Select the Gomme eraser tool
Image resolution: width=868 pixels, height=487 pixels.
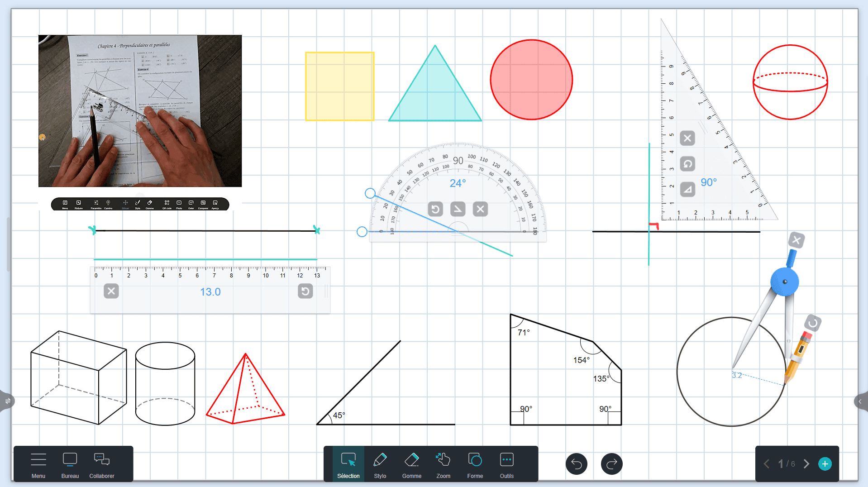coord(412,464)
